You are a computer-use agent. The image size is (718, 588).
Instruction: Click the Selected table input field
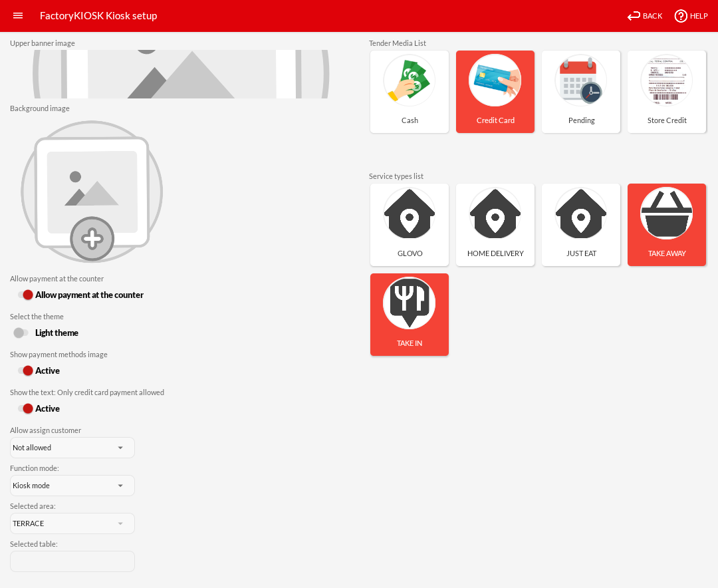tap(72, 561)
